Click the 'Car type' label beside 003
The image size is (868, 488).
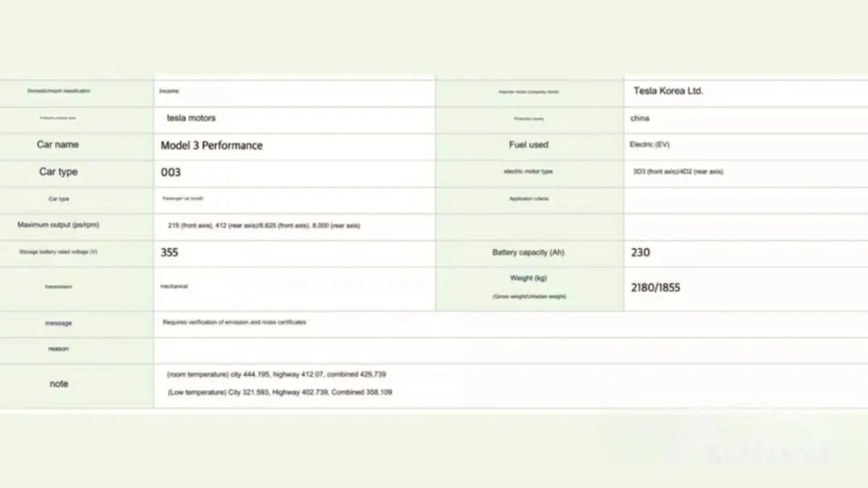[58, 172]
